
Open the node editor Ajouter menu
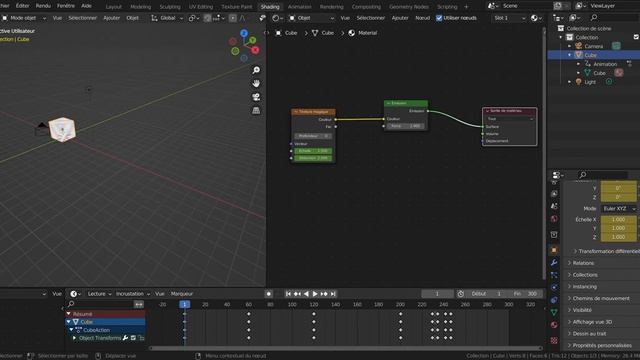pos(400,18)
